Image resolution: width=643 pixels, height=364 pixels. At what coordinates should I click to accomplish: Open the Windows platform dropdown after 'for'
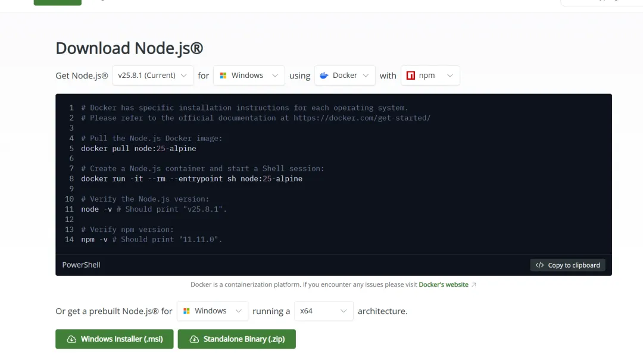point(249,76)
